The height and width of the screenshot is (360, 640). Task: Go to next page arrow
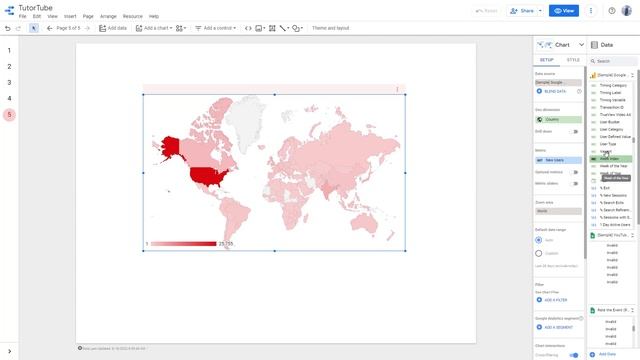click(x=87, y=28)
